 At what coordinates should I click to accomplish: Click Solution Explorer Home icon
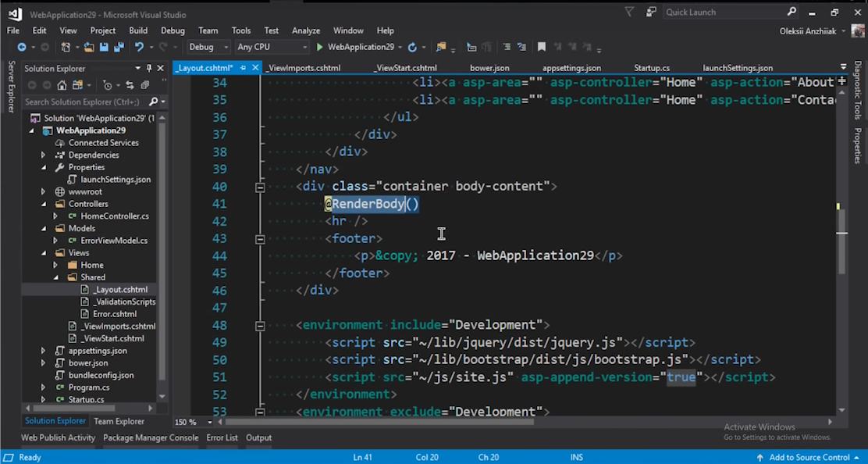[62, 85]
